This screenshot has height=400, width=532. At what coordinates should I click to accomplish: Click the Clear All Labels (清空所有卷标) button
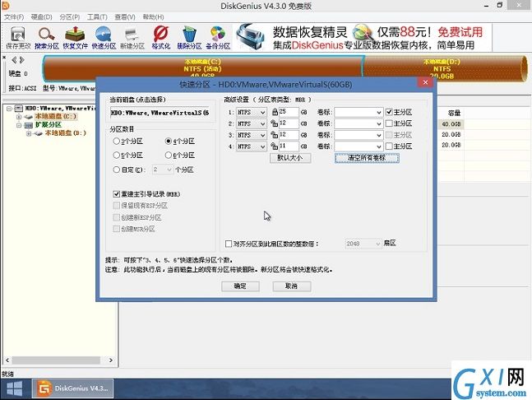click(367, 158)
